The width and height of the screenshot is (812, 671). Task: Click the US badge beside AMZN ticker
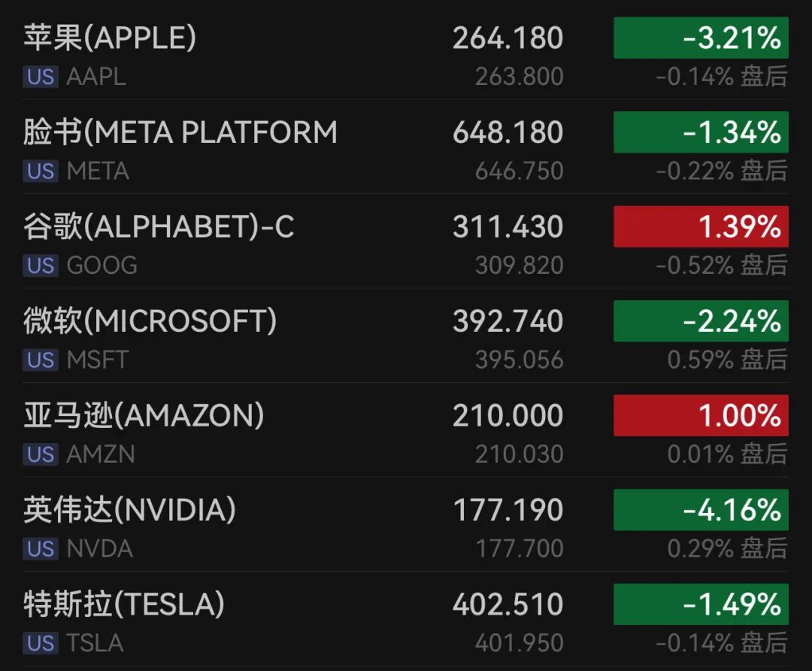[41, 454]
